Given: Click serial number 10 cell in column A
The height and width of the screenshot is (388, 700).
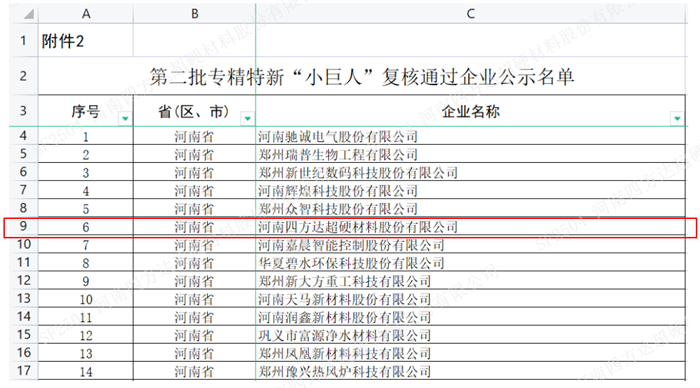Looking at the screenshot, I should click(86, 299).
